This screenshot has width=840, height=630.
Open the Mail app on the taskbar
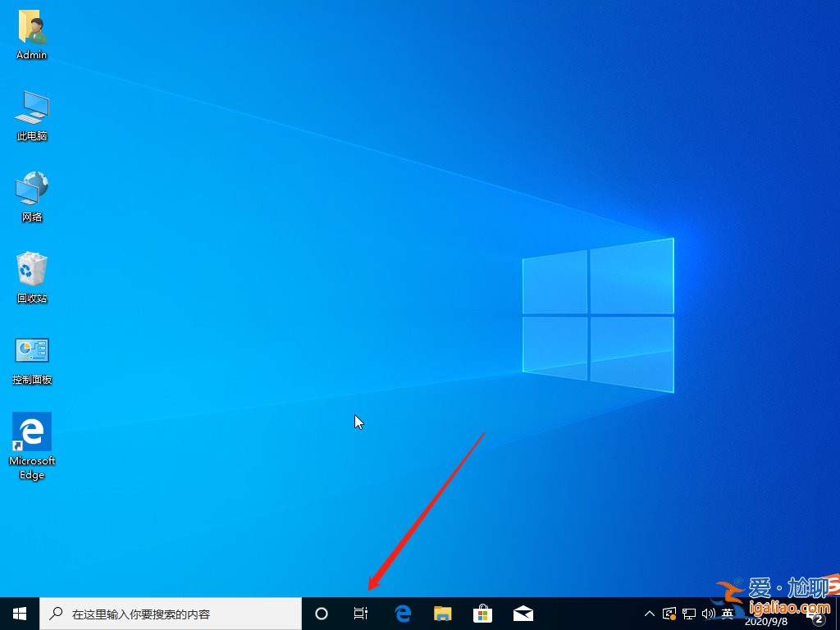pos(523,613)
